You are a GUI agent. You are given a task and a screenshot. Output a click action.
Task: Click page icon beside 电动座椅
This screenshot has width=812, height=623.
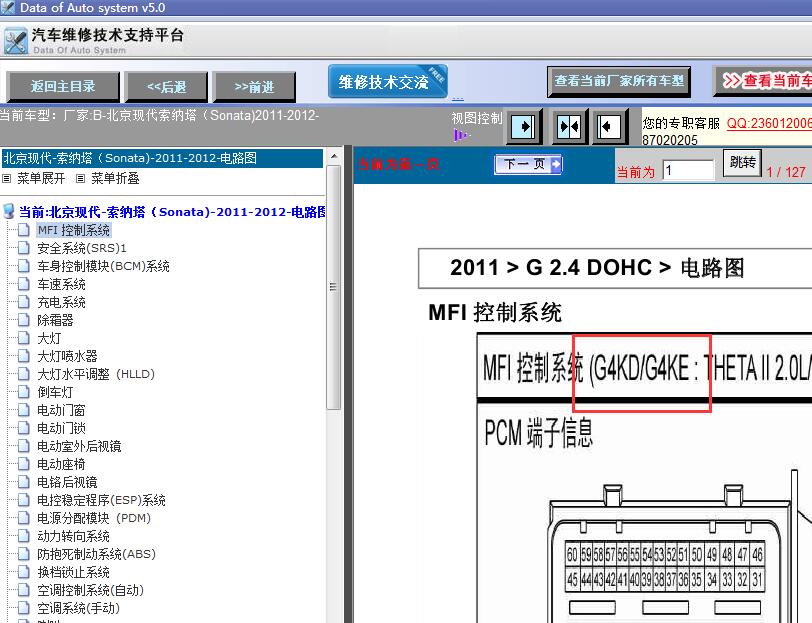(23, 464)
